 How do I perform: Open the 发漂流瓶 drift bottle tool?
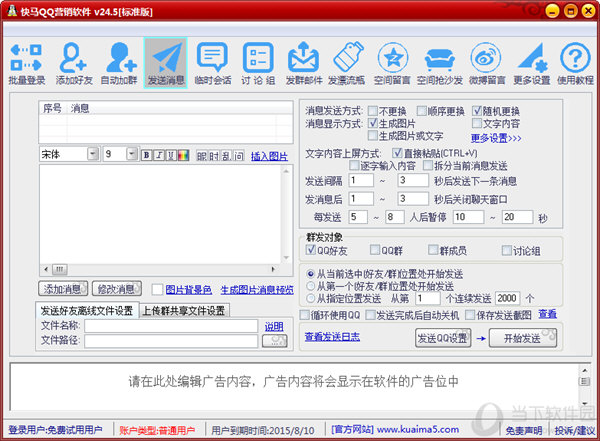click(x=347, y=64)
